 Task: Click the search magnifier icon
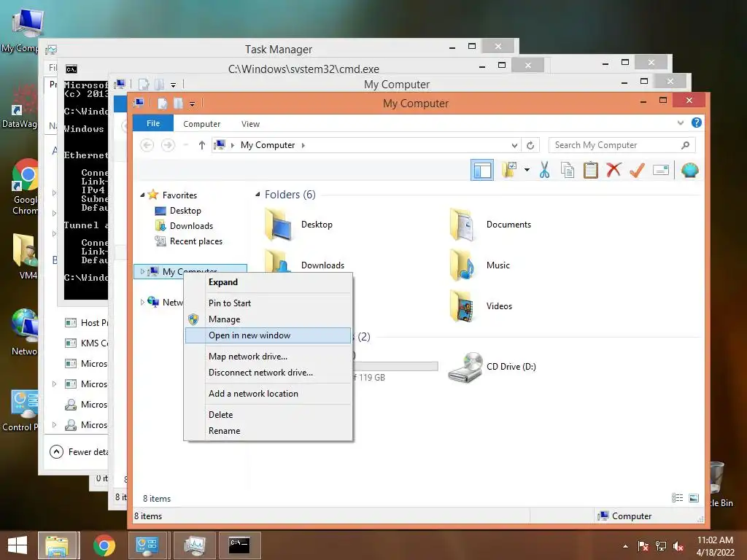tap(685, 145)
